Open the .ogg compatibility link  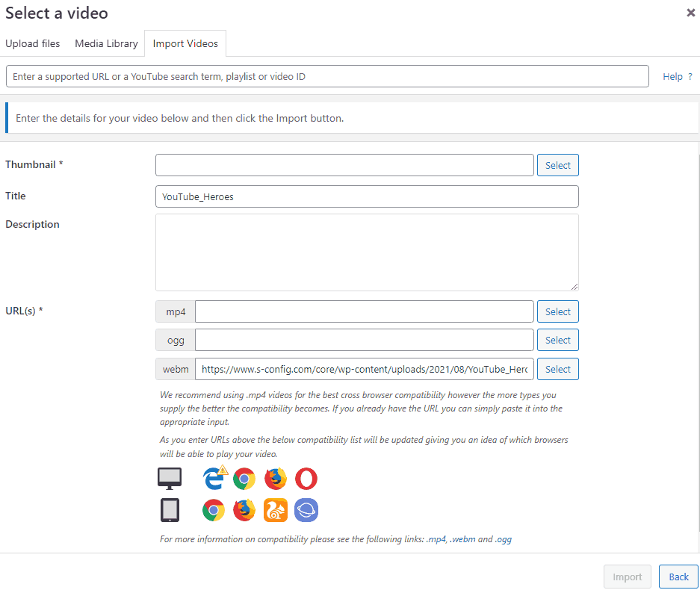[503, 539]
